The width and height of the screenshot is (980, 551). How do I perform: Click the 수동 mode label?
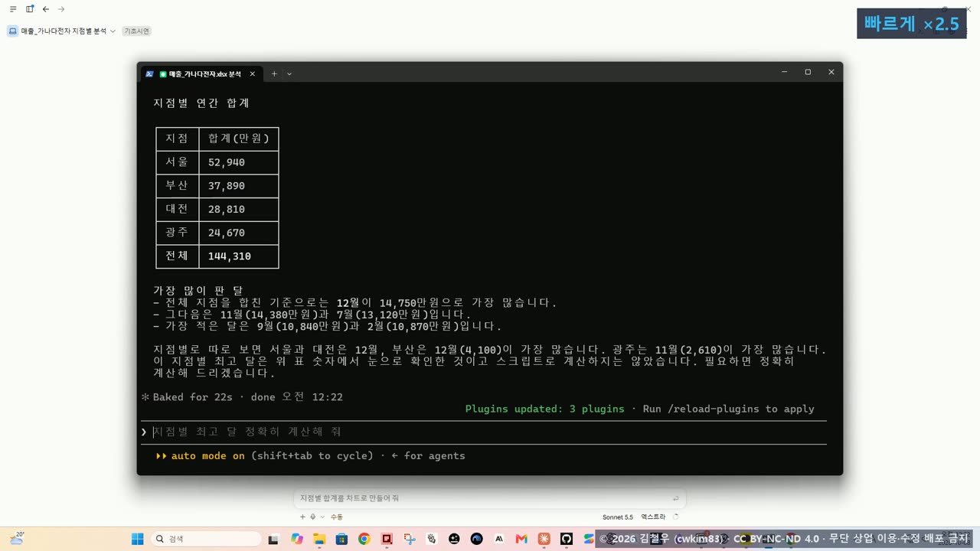337,517
